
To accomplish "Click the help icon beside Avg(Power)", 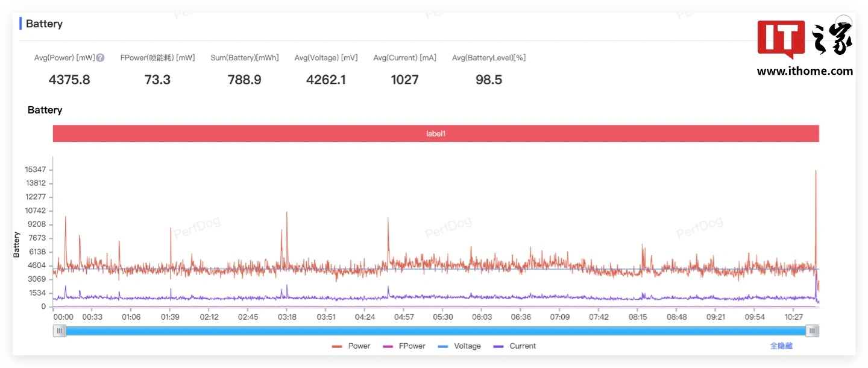I will [x=101, y=58].
